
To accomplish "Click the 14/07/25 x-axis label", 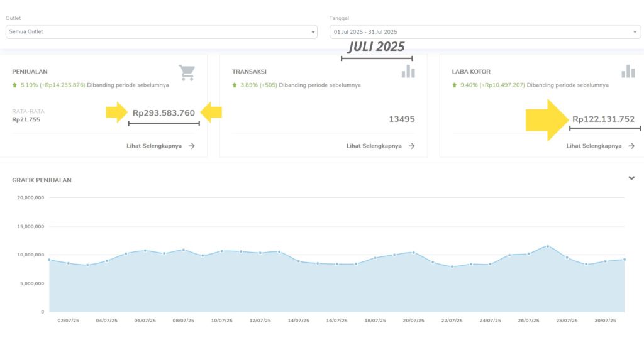I will [x=298, y=321].
